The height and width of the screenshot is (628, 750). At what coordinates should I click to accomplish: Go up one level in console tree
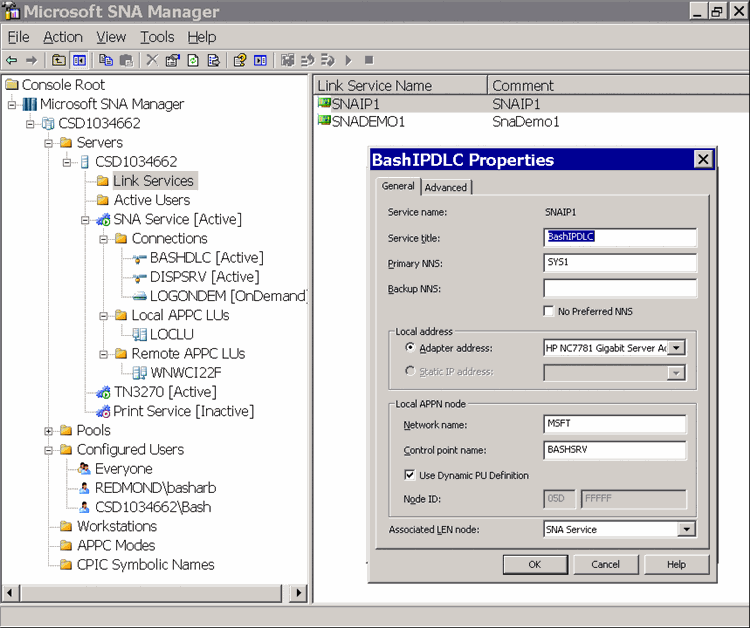(x=58, y=60)
